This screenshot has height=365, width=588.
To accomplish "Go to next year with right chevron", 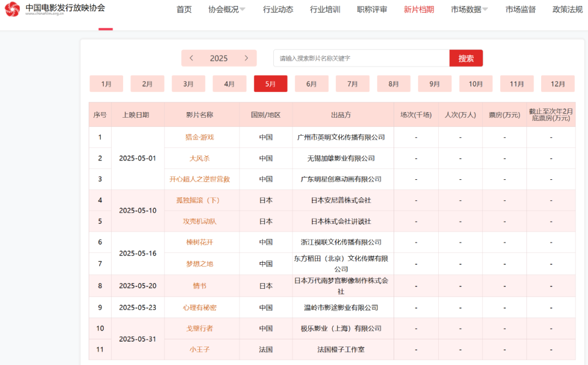I will [247, 58].
